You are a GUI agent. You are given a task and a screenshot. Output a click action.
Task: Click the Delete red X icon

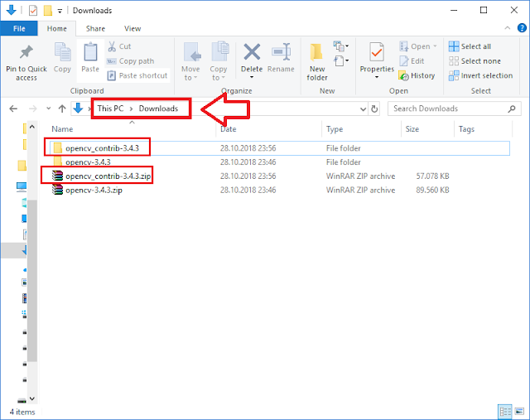(252, 52)
